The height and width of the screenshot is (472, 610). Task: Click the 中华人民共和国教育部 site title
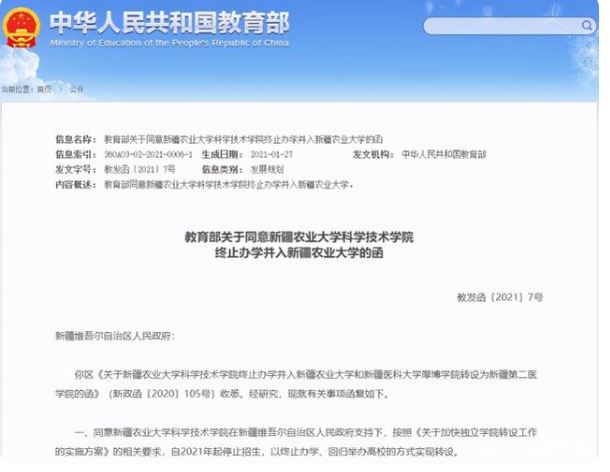(170, 23)
